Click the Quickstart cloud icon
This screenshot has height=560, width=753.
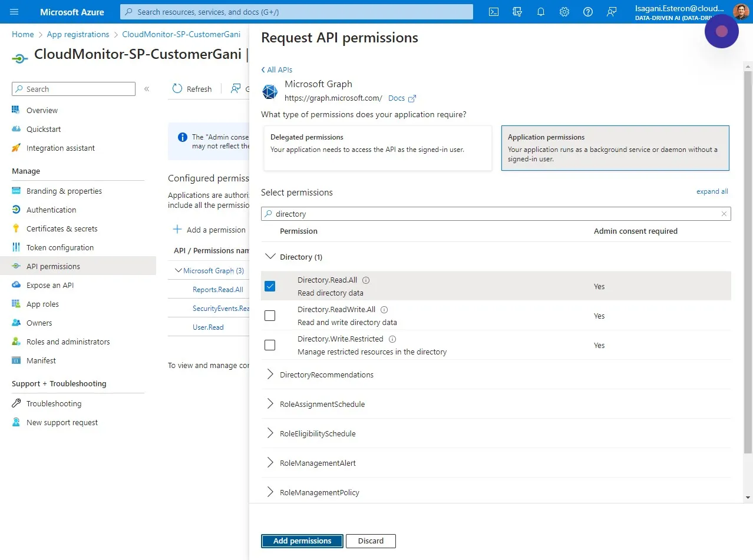click(16, 129)
